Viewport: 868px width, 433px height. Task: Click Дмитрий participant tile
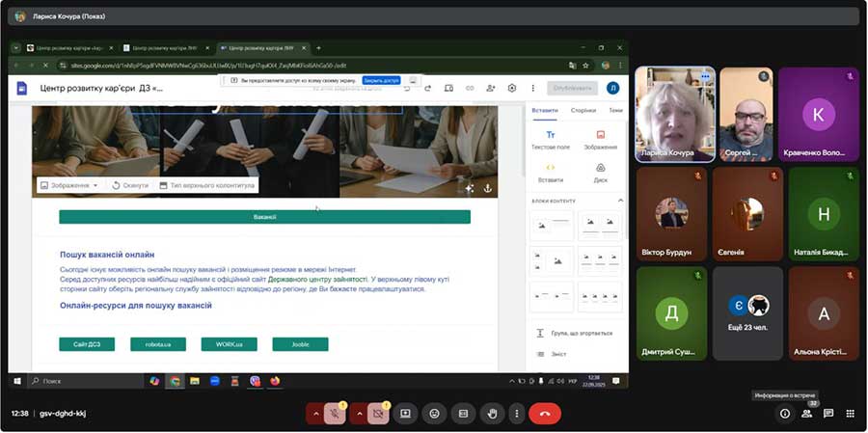point(671,313)
